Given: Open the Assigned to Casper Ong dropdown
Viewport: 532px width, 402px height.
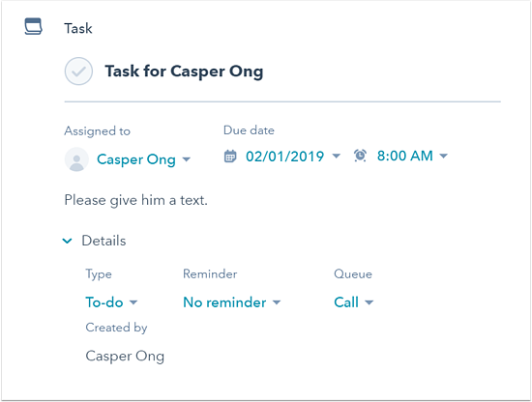Looking at the screenshot, I should (x=143, y=159).
